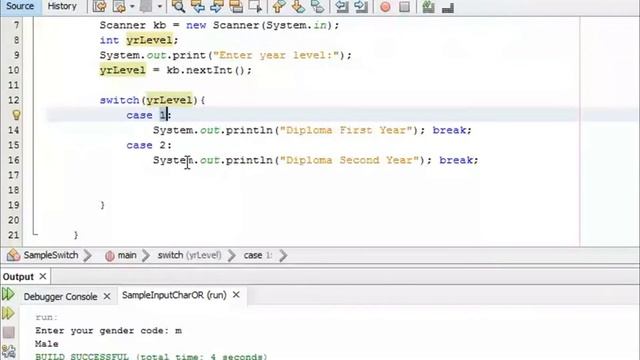Switch to SampleInputCharOR (run) output tab
This screenshot has width=640, height=360.
tap(174, 295)
